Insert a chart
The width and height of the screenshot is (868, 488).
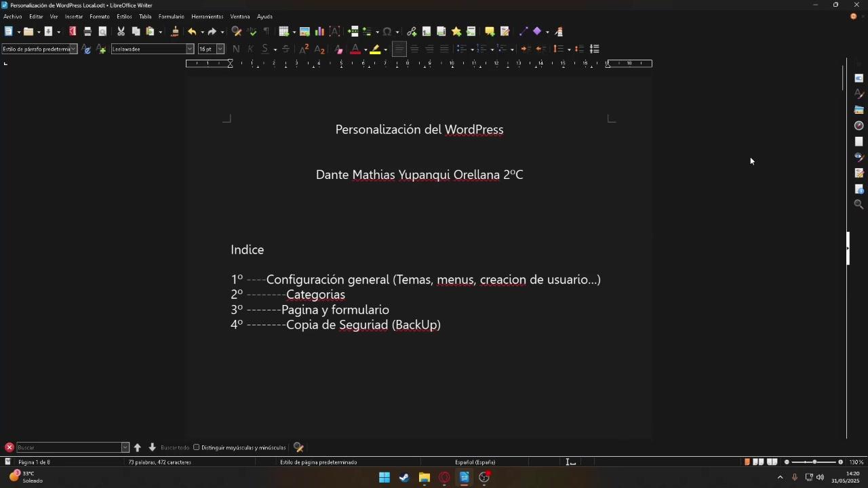pyautogui.click(x=319, y=31)
